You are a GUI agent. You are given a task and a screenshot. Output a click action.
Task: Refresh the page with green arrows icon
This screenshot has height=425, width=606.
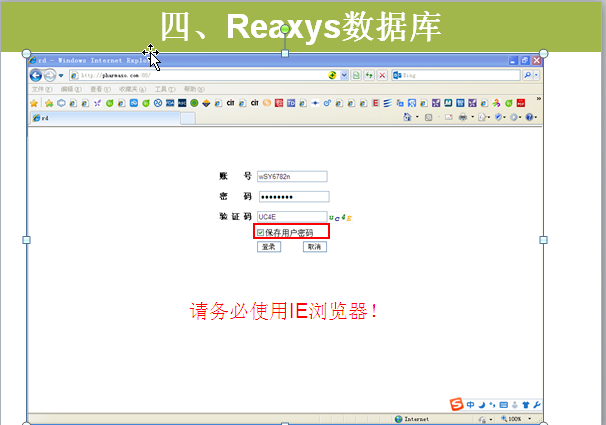click(369, 75)
